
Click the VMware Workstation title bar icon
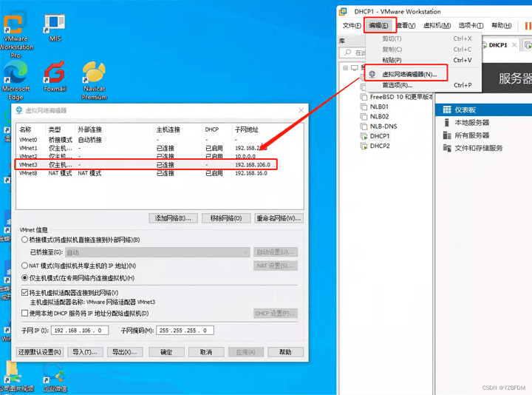343,12
